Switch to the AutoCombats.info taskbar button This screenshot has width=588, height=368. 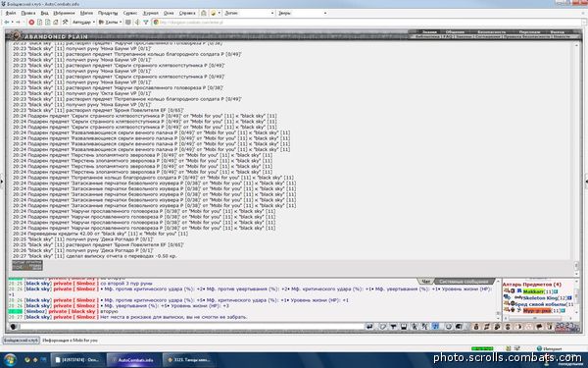pyautogui.click(x=134, y=360)
